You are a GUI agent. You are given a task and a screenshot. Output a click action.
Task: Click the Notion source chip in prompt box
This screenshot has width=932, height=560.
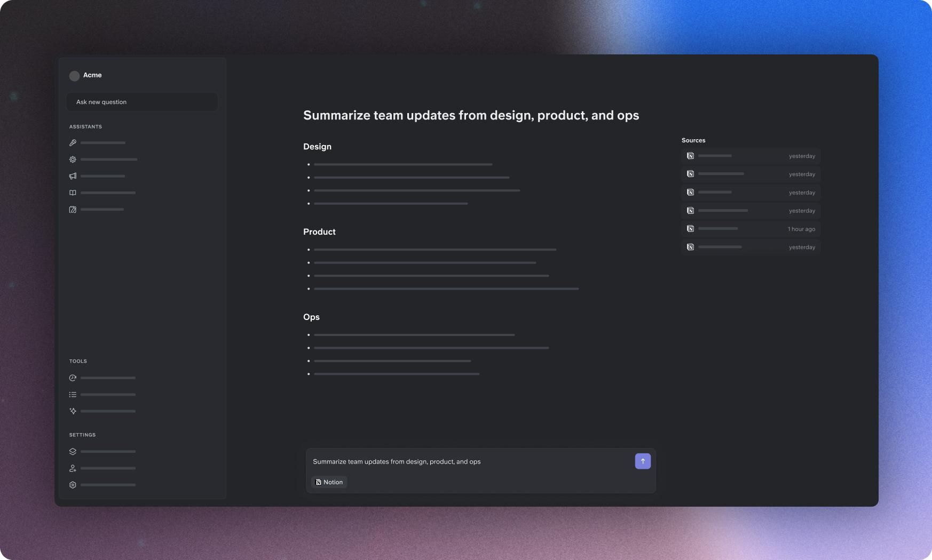point(329,482)
